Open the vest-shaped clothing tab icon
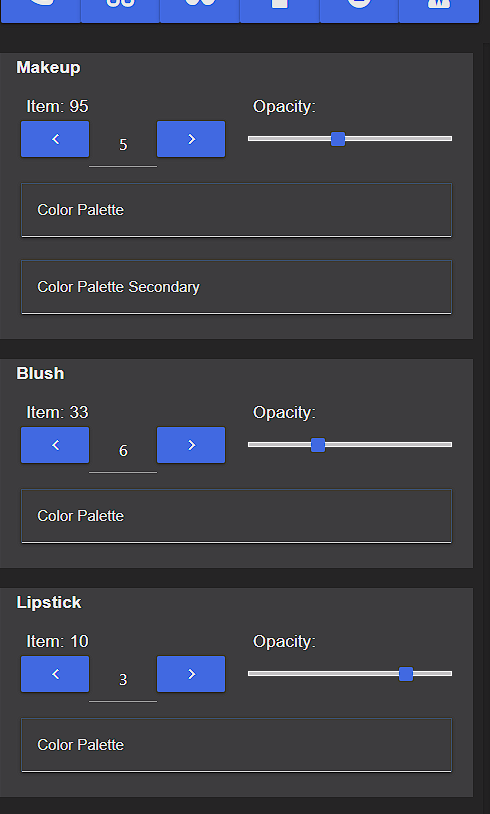This screenshot has height=814, width=490. click(439, 10)
